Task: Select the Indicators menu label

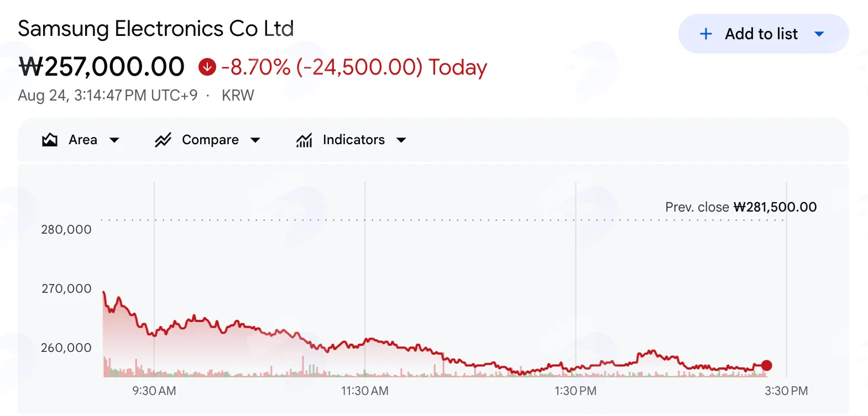Action: click(x=354, y=140)
